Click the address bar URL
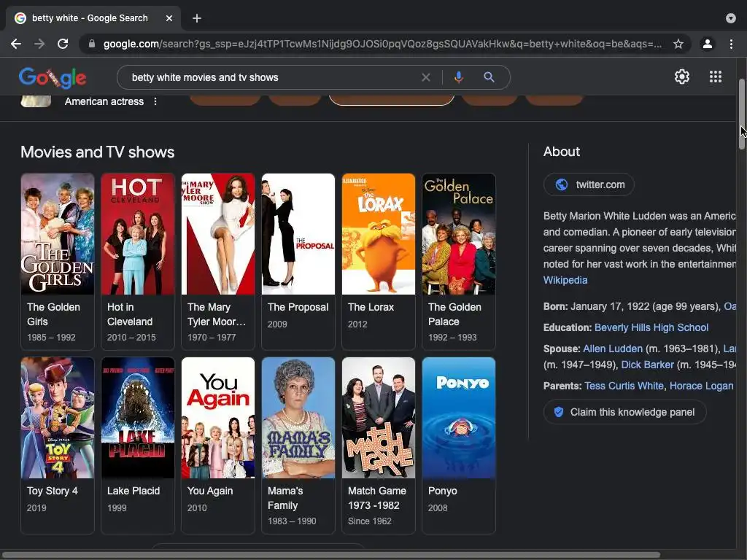This screenshot has height=560, width=747. (x=382, y=44)
